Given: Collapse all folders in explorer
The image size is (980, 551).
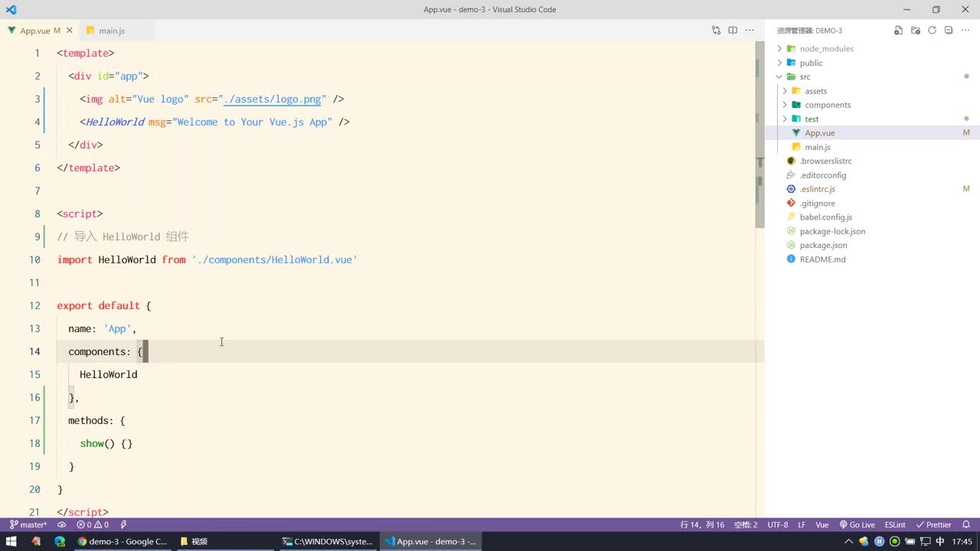Looking at the screenshot, I should [x=949, y=31].
